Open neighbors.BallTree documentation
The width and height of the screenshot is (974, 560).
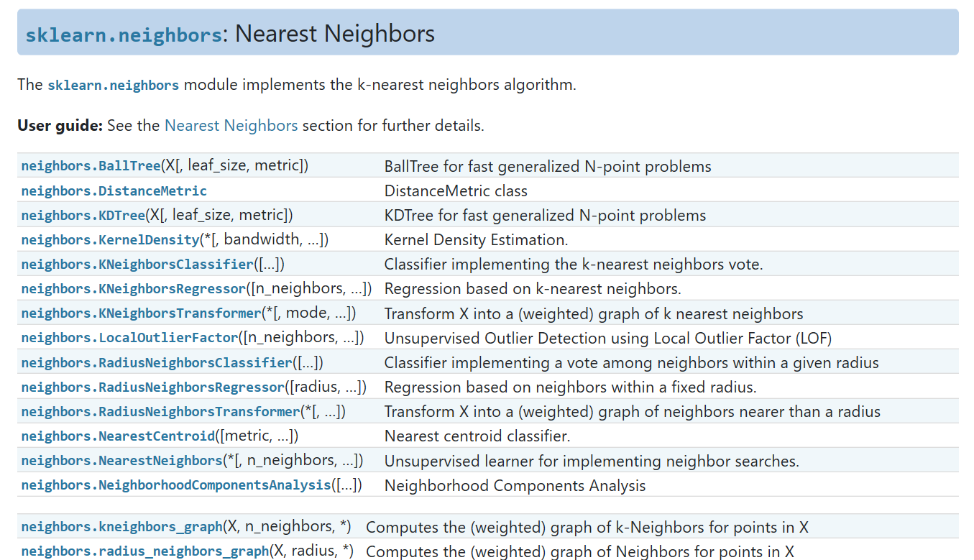coord(91,166)
